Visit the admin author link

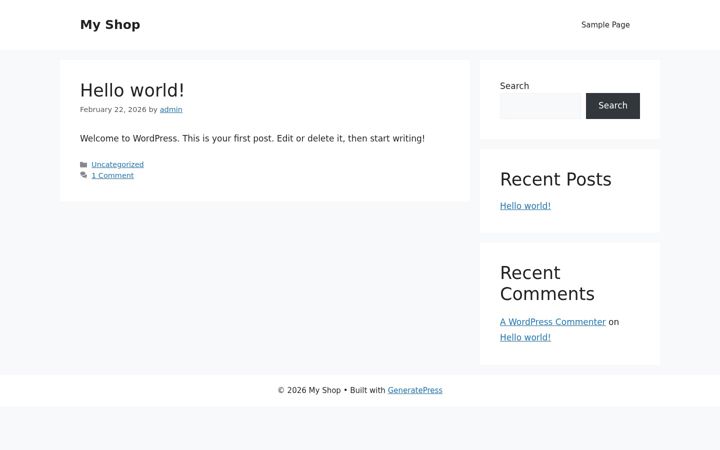coord(171,109)
